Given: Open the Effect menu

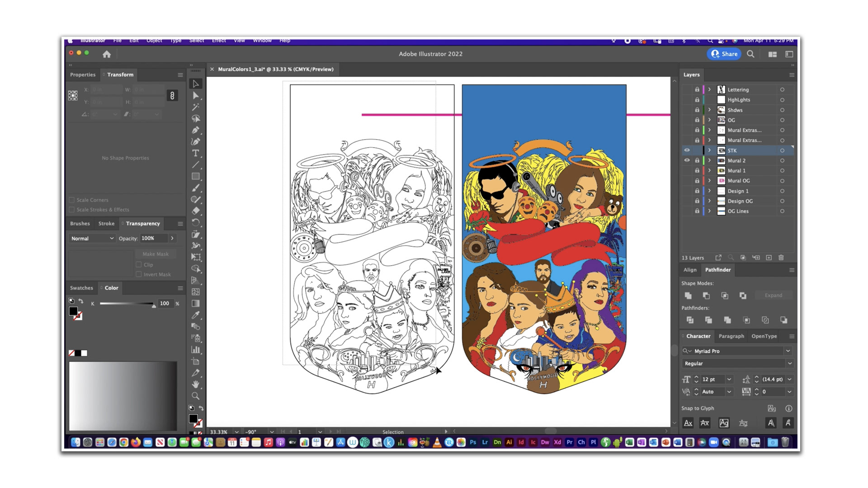Looking at the screenshot, I should [x=219, y=41].
